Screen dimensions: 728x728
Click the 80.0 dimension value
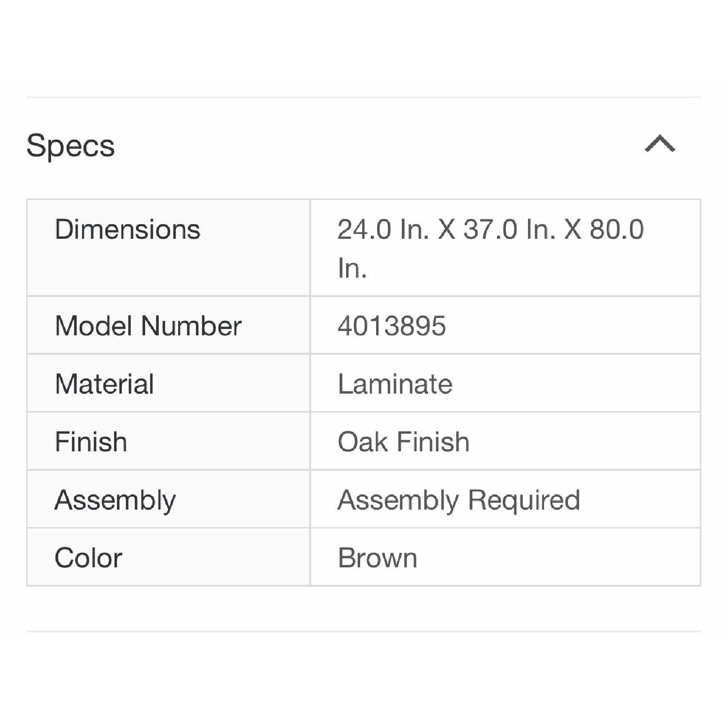click(616, 229)
